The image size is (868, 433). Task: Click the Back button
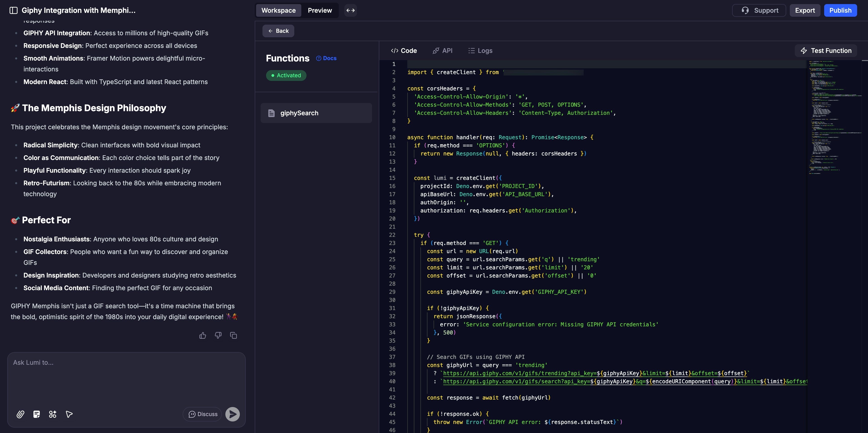tap(278, 31)
